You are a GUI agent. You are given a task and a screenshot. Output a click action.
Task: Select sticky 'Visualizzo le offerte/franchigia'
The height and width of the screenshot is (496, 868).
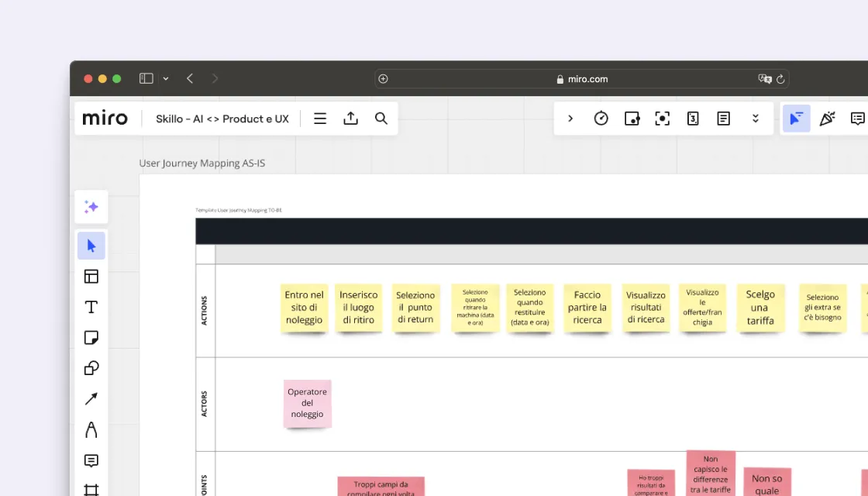click(702, 308)
